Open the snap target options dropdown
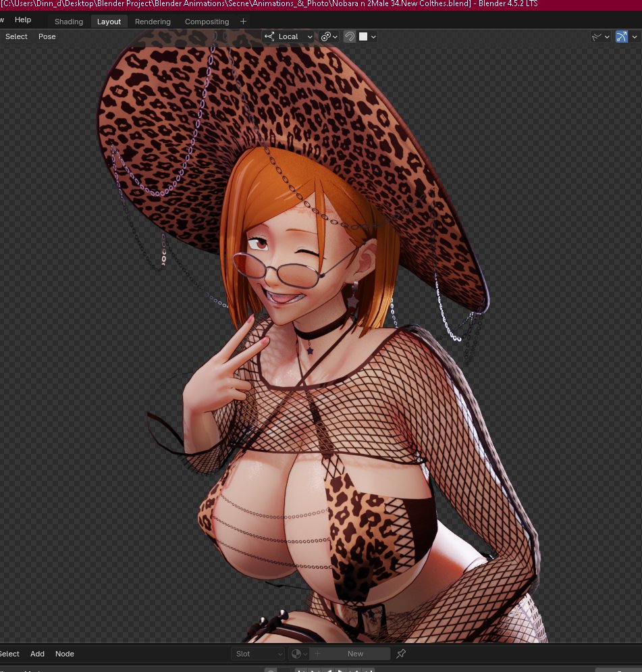642x672 pixels. click(367, 36)
